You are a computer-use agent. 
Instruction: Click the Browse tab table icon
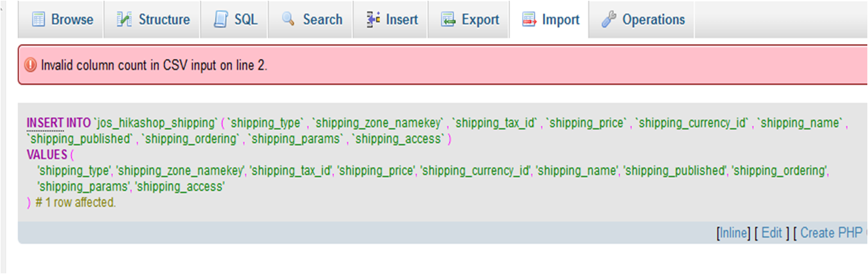(x=38, y=20)
